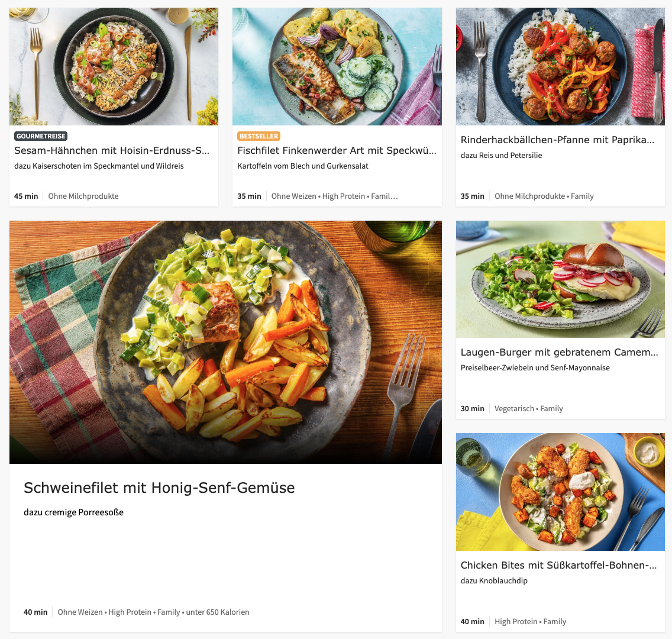The height and width of the screenshot is (639, 672).
Task: Click the Chicken Bites mit Süßkartoffel-Bohnen title
Action: [x=558, y=565]
